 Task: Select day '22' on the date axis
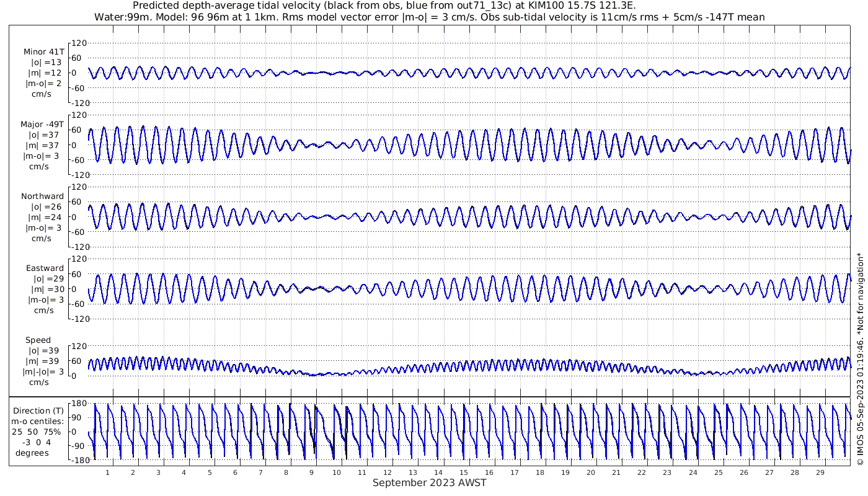642,472
